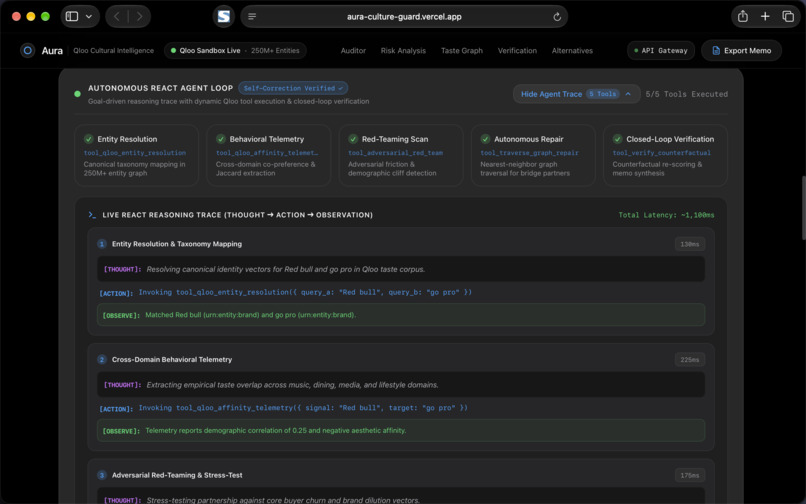
Task: Click the API Gateway status button
Action: click(661, 50)
